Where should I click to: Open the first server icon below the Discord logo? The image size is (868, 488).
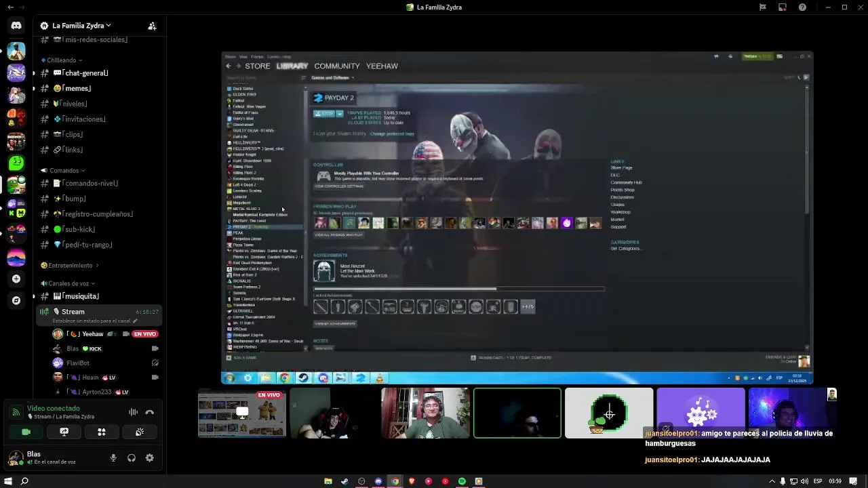[16, 52]
